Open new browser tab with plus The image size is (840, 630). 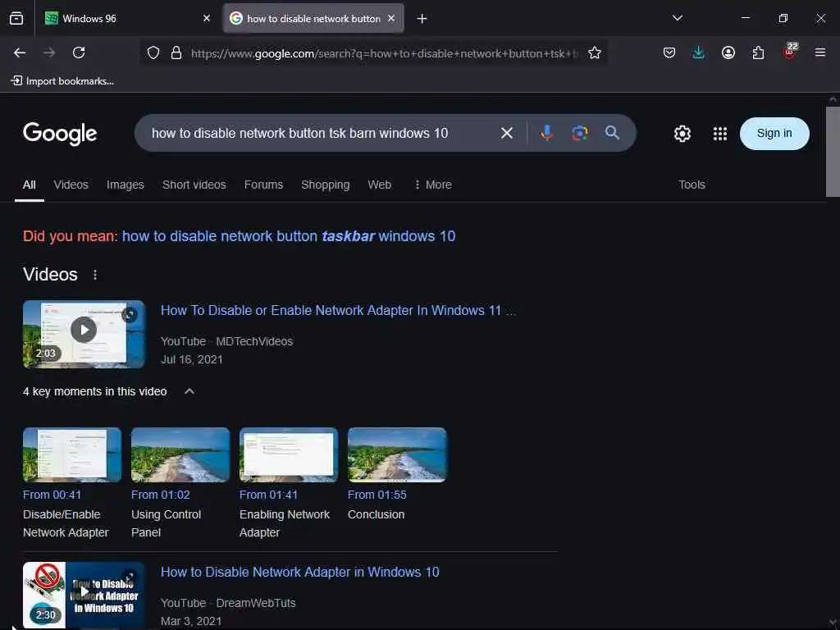pyautogui.click(x=422, y=19)
